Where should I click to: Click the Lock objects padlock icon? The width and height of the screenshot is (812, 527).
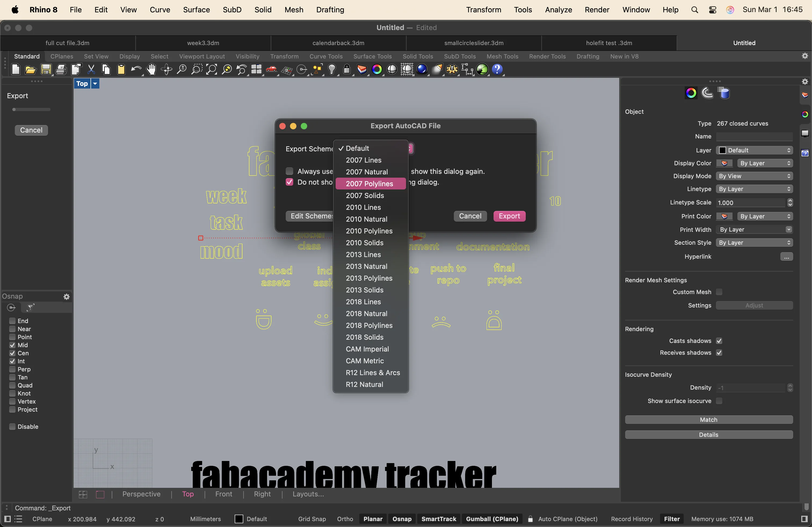pos(347,69)
